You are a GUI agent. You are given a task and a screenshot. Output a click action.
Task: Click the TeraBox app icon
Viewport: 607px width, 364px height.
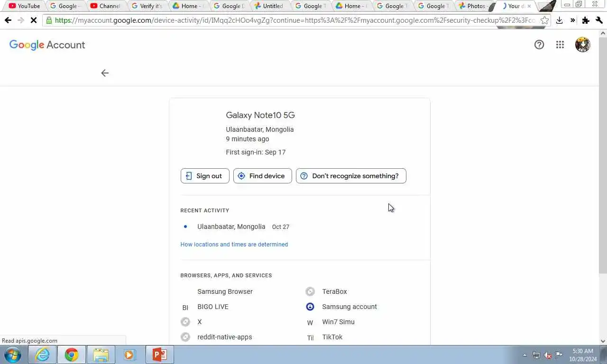(310, 291)
